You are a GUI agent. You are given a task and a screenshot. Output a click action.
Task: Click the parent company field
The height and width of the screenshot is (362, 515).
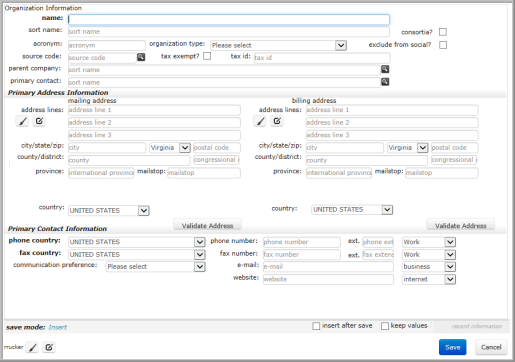224,70
